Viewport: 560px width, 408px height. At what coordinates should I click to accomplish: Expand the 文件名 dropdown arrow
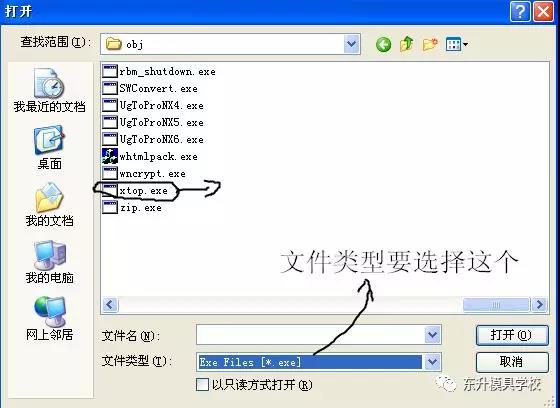432,335
